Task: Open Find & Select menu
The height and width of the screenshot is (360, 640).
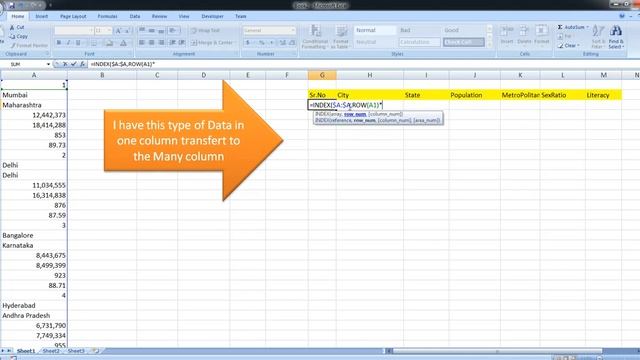Action: click(616, 37)
